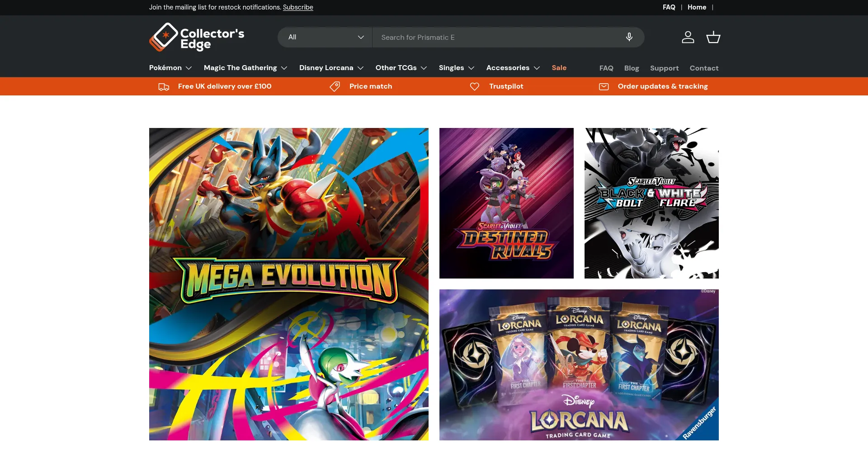
Task: Go to the Blog page
Action: tap(631, 68)
